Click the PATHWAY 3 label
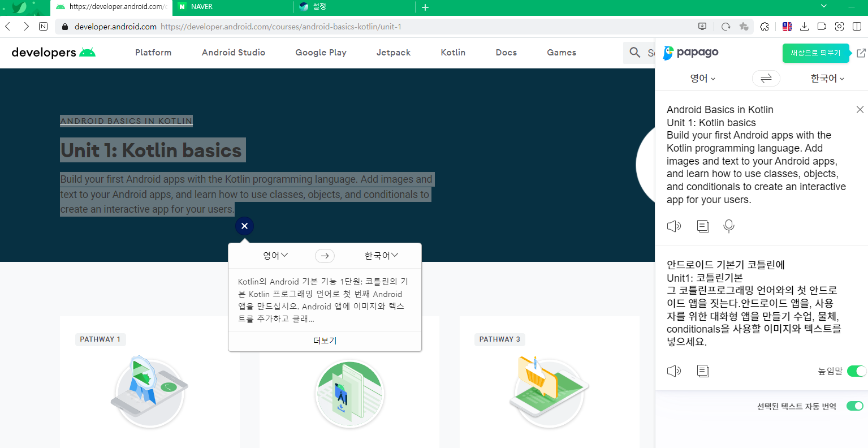This screenshot has width=868, height=448. click(500, 339)
